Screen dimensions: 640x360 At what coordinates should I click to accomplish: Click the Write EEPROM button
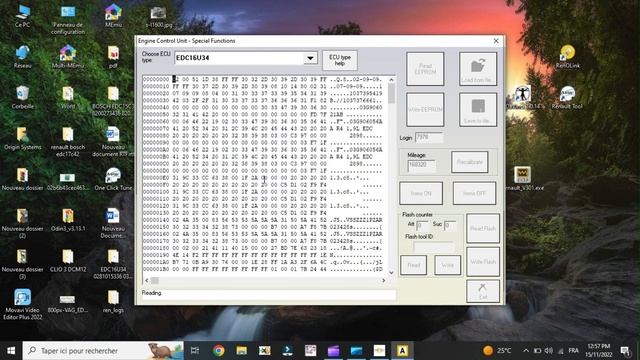[x=425, y=109]
